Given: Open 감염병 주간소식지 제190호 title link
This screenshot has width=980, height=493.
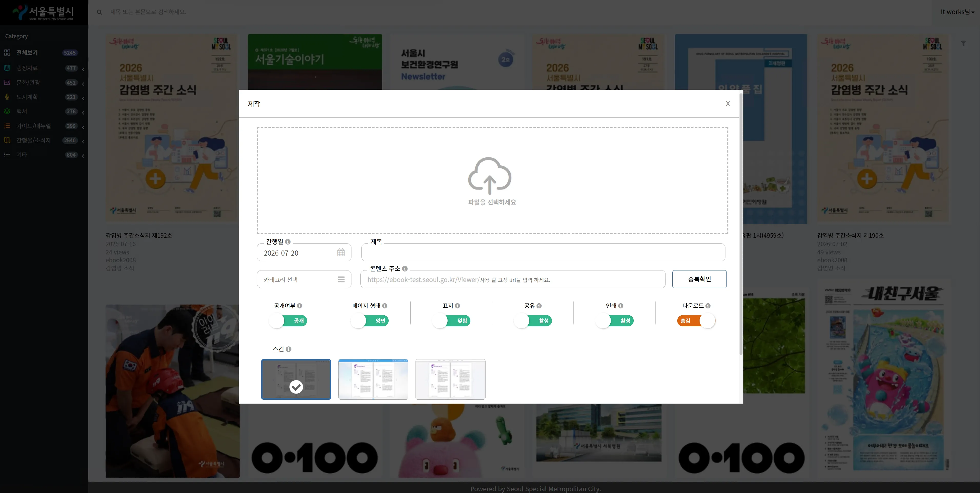Looking at the screenshot, I should pyautogui.click(x=850, y=235).
